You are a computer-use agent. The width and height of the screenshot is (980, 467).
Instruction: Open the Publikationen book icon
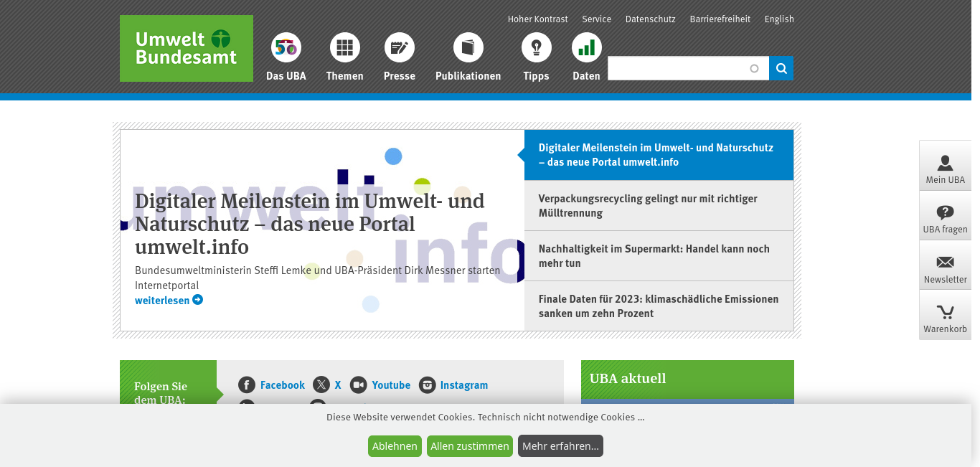click(x=468, y=48)
